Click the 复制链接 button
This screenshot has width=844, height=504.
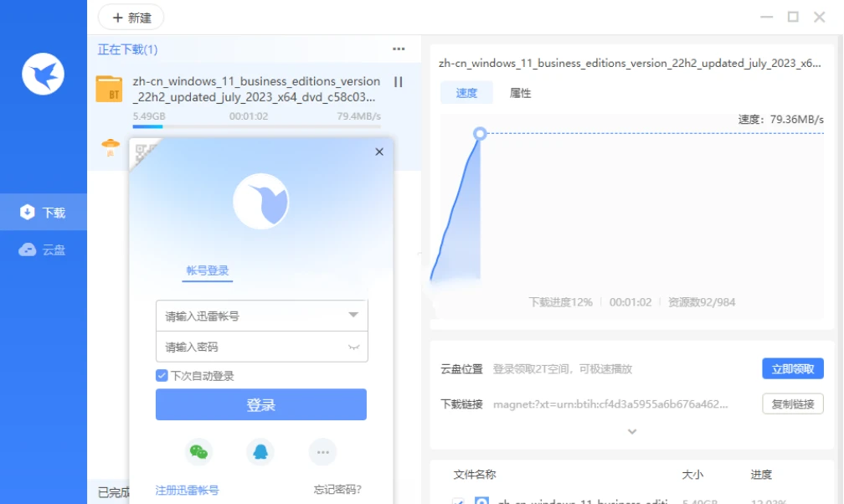[792, 404]
